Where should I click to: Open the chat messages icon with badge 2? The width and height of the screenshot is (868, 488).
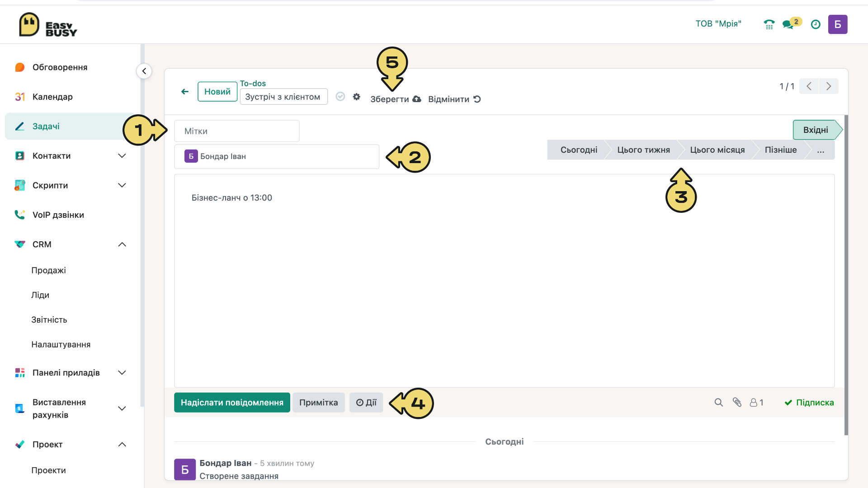point(788,24)
